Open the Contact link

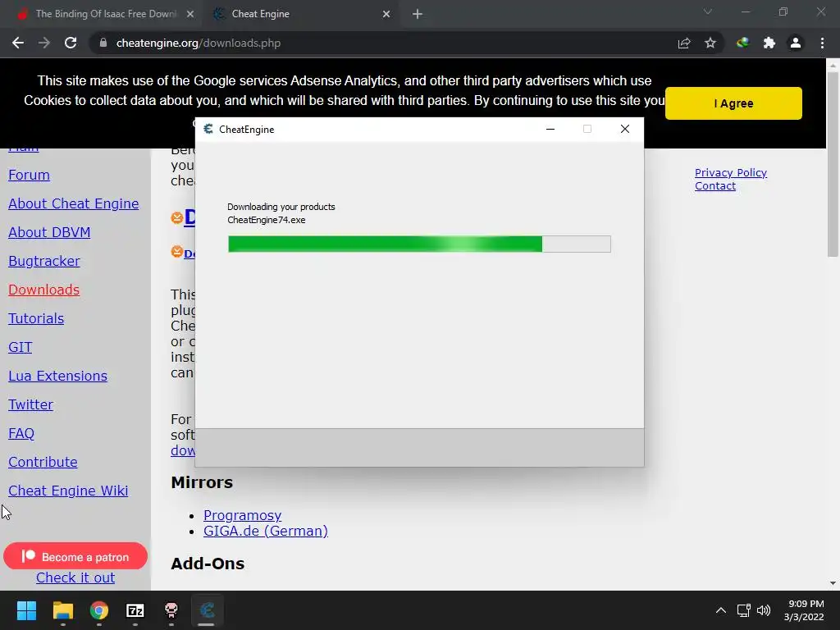pyautogui.click(x=715, y=186)
